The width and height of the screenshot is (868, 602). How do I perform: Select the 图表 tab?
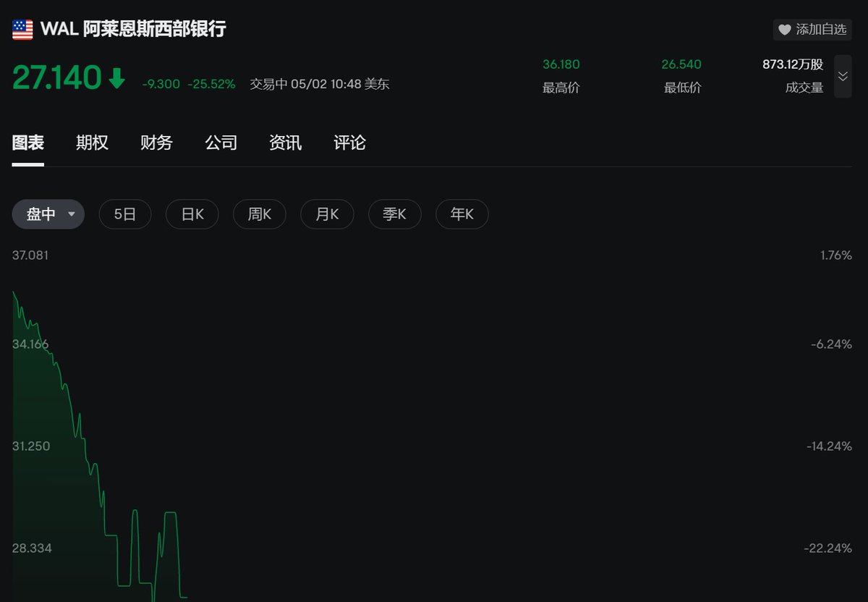pos(28,143)
